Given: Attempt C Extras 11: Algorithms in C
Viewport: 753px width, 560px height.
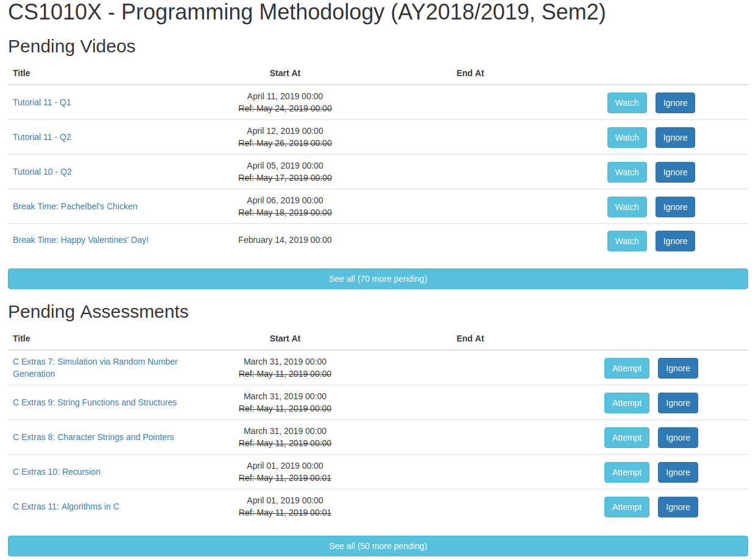Looking at the screenshot, I should (x=627, y=506).
